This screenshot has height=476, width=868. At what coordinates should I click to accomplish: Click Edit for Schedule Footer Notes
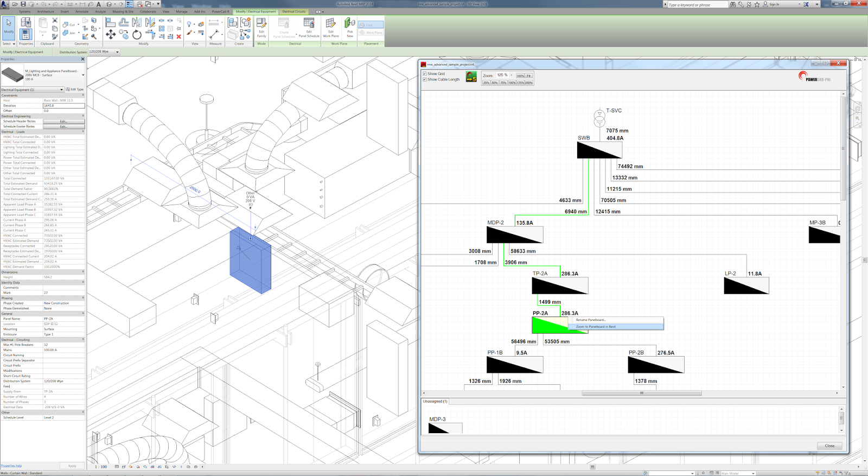(63, 126)
